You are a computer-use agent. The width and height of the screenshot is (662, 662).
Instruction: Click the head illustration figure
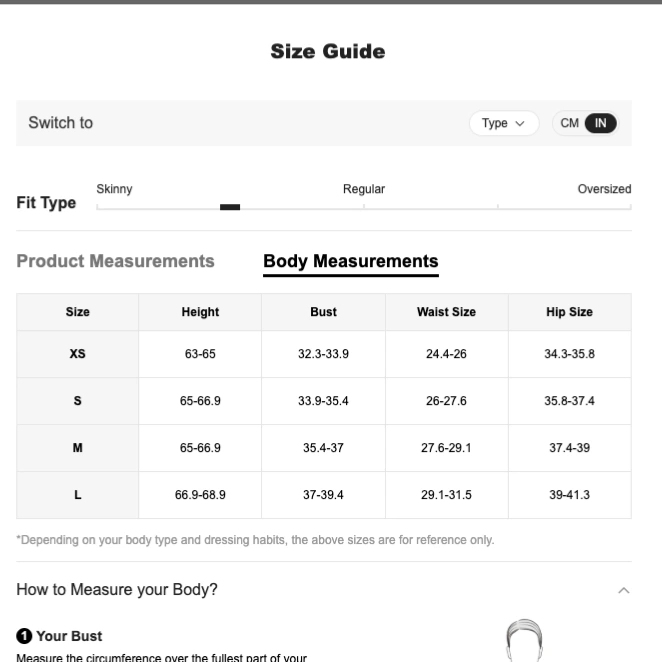tap(524, 640)
